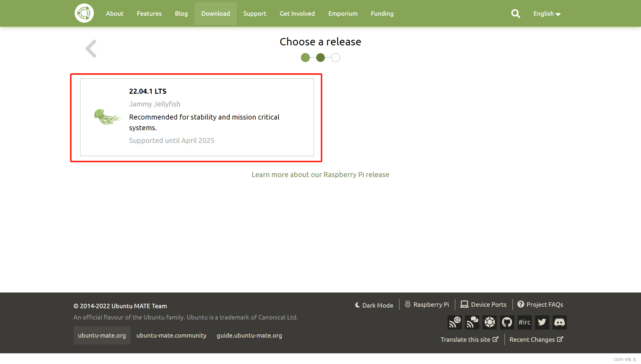The height and width of the screenshot is (364, 641).
Task: Open the GitHub icon in the footer
Action: click(x=507, y=322)
